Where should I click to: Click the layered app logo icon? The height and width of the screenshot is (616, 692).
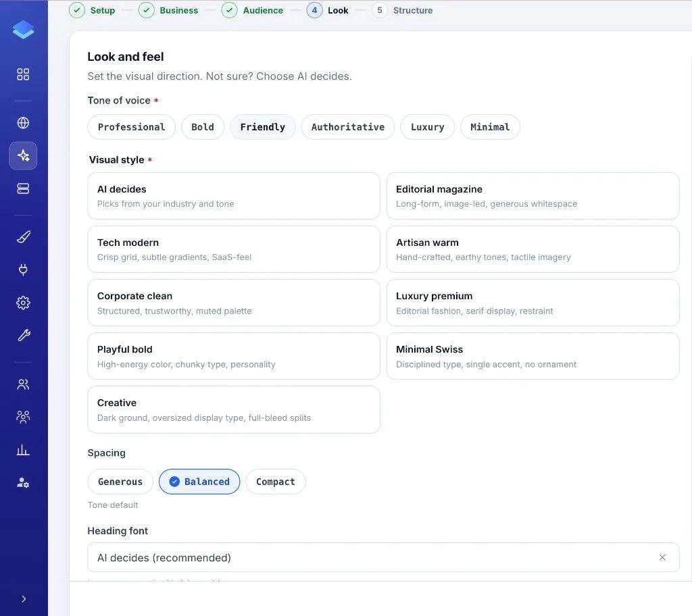(24, 30)
